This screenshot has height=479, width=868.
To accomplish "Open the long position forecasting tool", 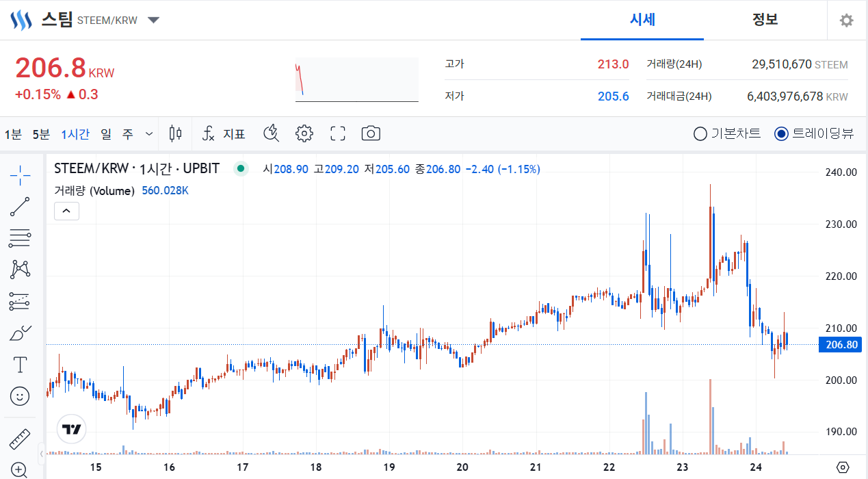I will tap(20, 301).
